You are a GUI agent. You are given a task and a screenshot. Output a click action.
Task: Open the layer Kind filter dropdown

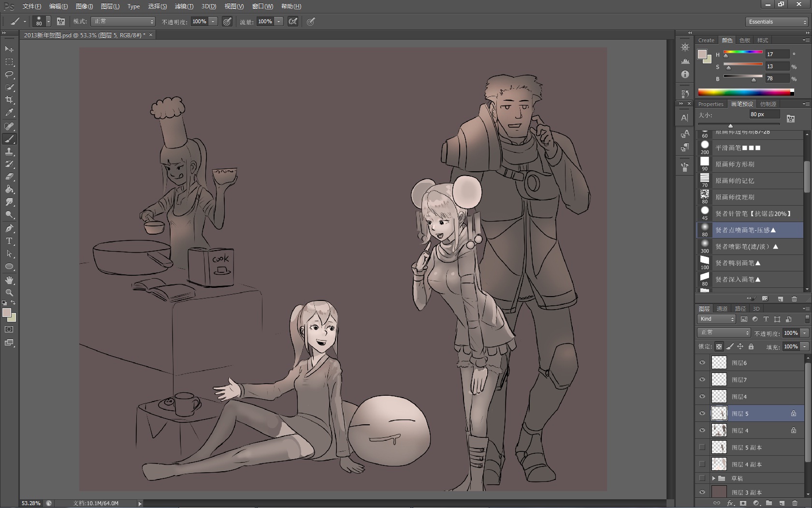[x=716, y=319]
